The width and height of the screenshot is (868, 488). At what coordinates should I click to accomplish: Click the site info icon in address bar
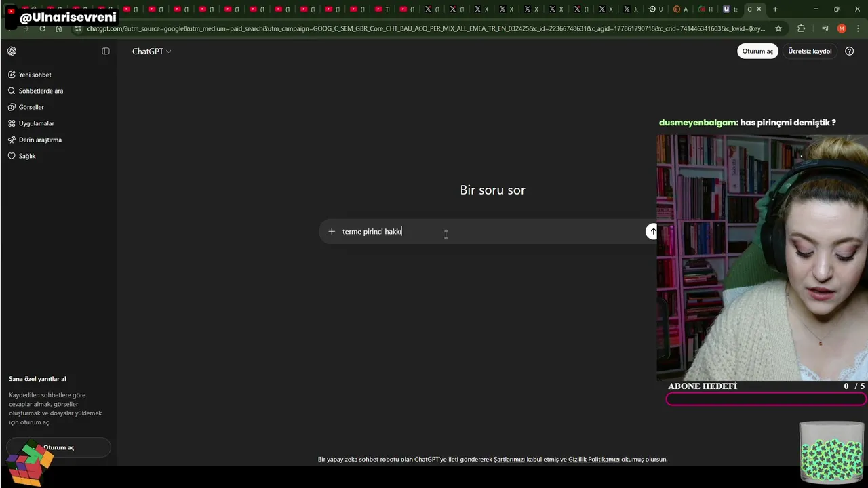coord(78,28)
